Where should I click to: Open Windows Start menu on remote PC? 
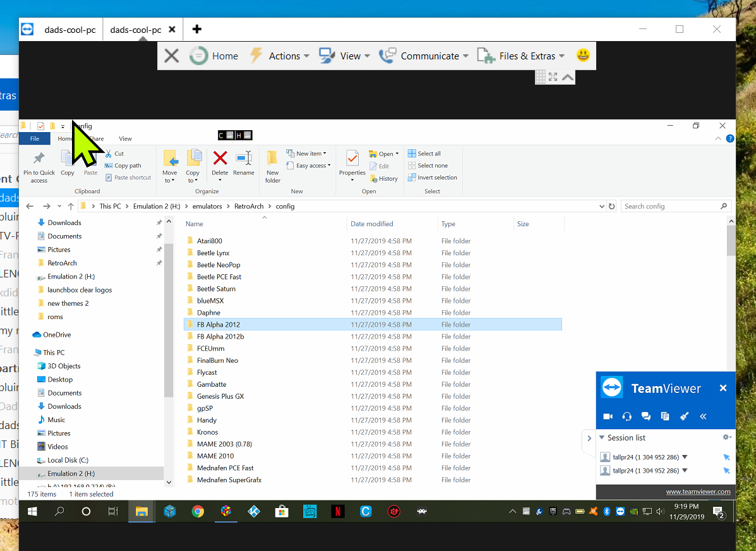tap(32, 511)
